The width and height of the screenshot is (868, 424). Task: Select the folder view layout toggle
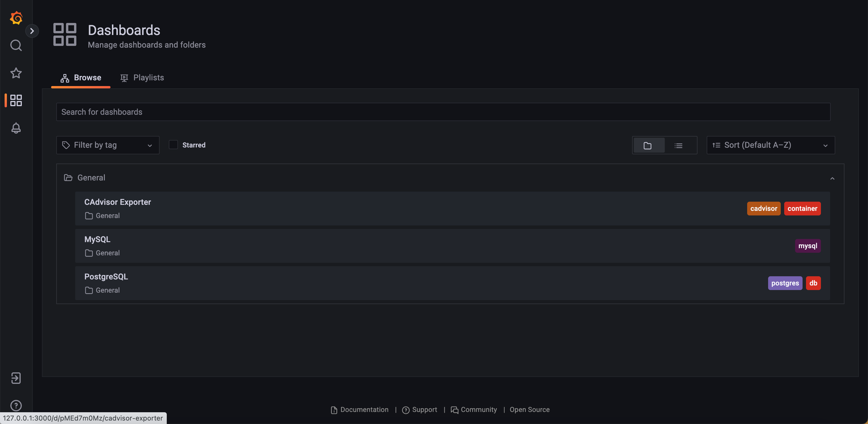(648, 145)
